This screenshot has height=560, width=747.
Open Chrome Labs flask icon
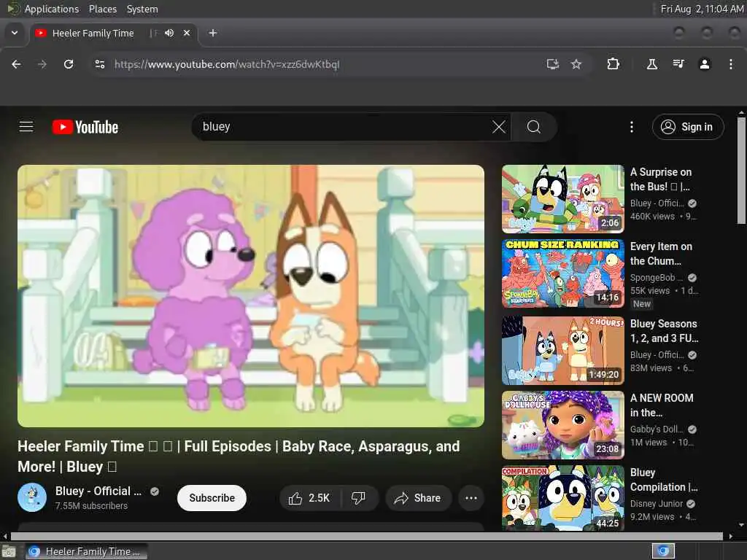[x=651, y=64]
